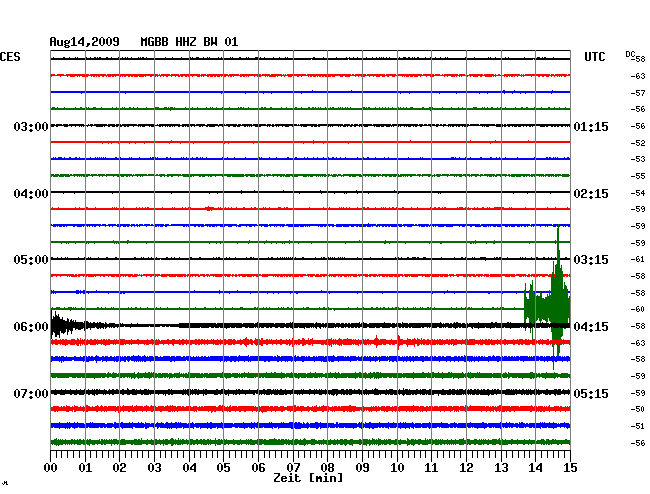Select minute 04 on the time axis
The image size is (650, 494).
click(x=189, y=468)
